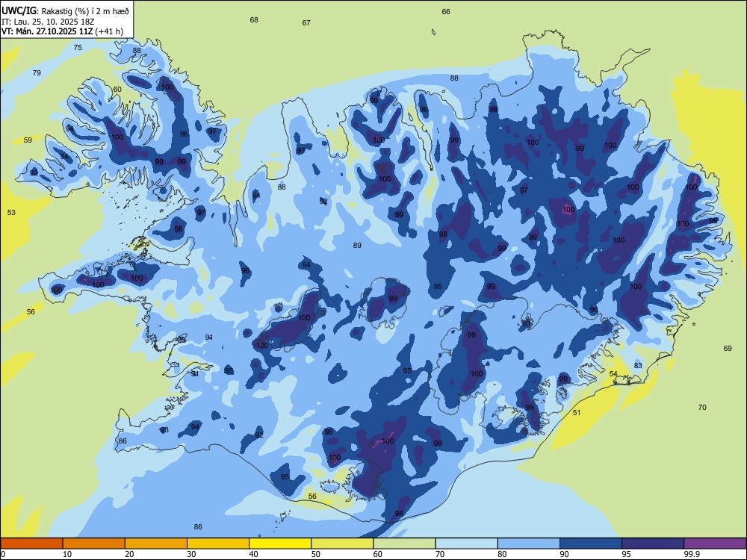
Task: Click the legend tick label '50'
Action: [x=316, y=554]
